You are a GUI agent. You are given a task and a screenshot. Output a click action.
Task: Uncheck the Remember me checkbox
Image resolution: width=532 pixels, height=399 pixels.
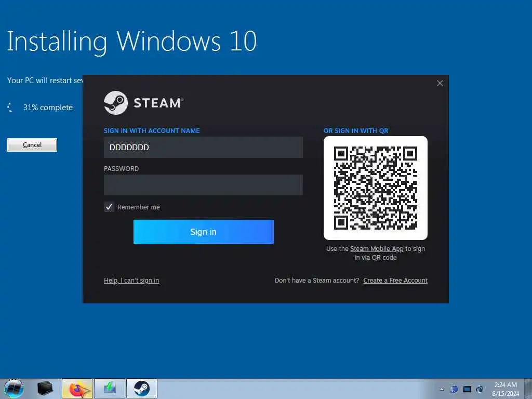click(109, 207)
